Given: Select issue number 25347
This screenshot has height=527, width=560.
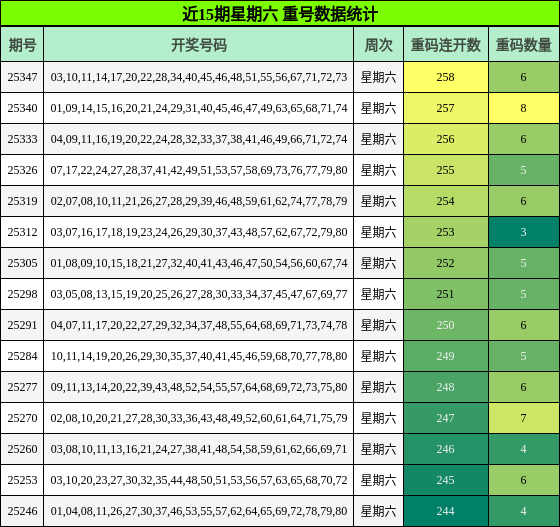Looking at the screenshot, I should (x=22, y=77).
